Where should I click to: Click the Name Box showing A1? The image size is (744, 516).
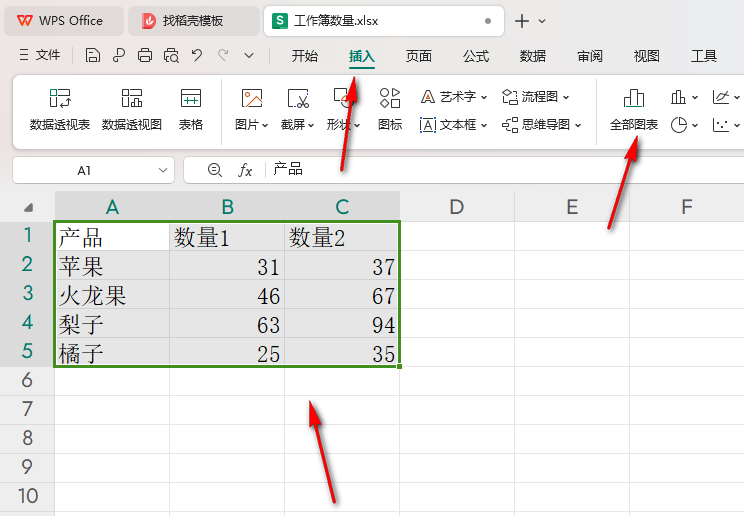pyautogui.click(x=84, y=170)
